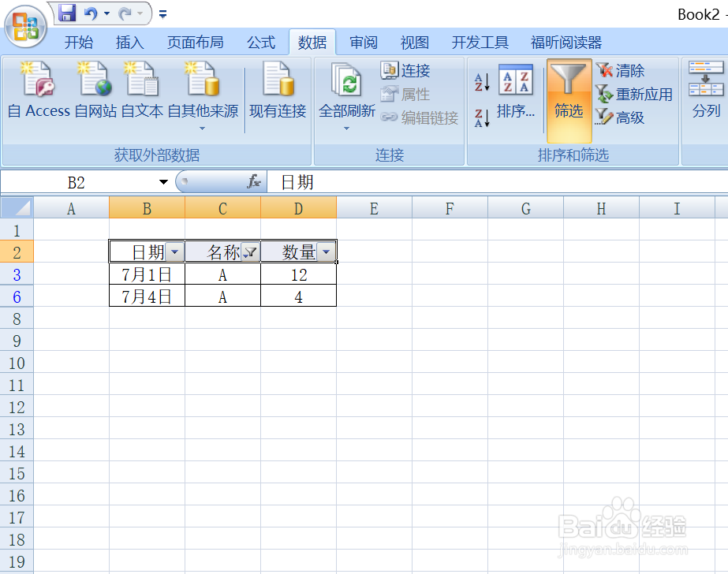
Task: Open 现有连接 dialog
Action: (278, 91)
